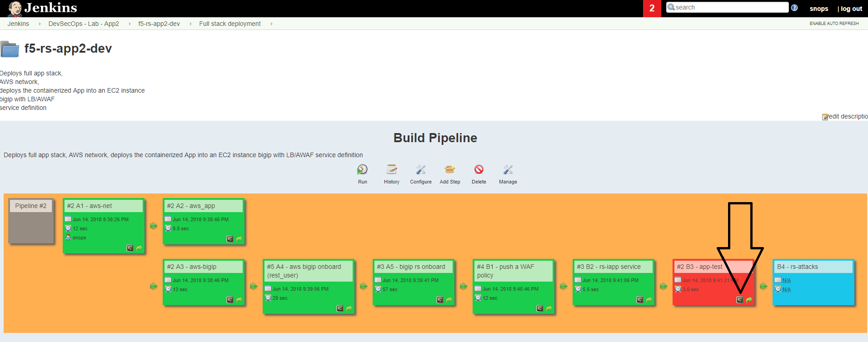Re-run the B2 - rs-iapp service build
Screen dimensions: 868x342
point(649,300)
